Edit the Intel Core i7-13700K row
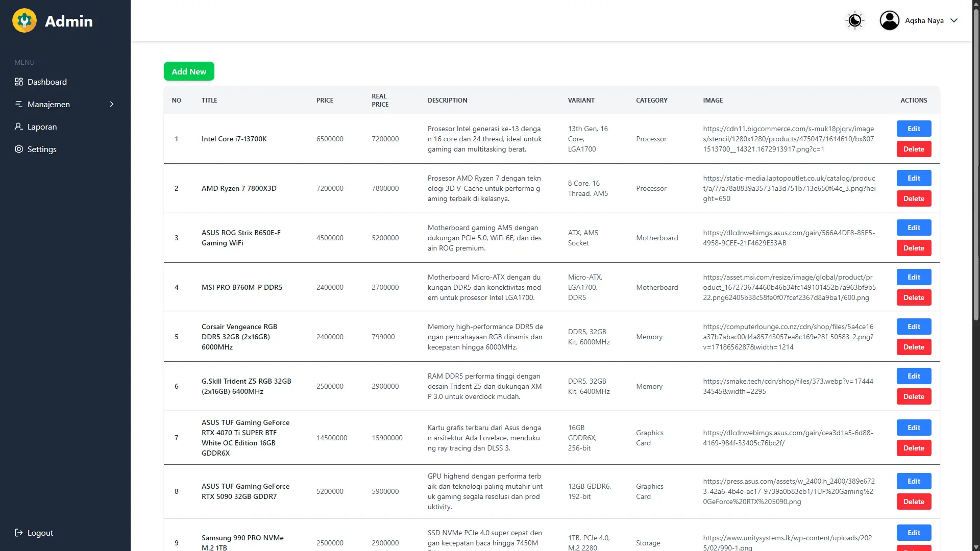This screenshot has height=551, width=980. 914,129
